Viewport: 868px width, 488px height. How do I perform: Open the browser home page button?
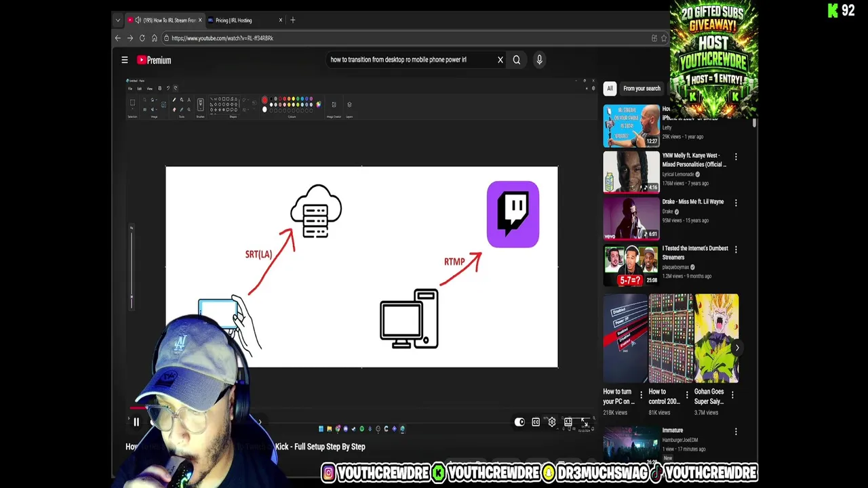coord(155,38)
